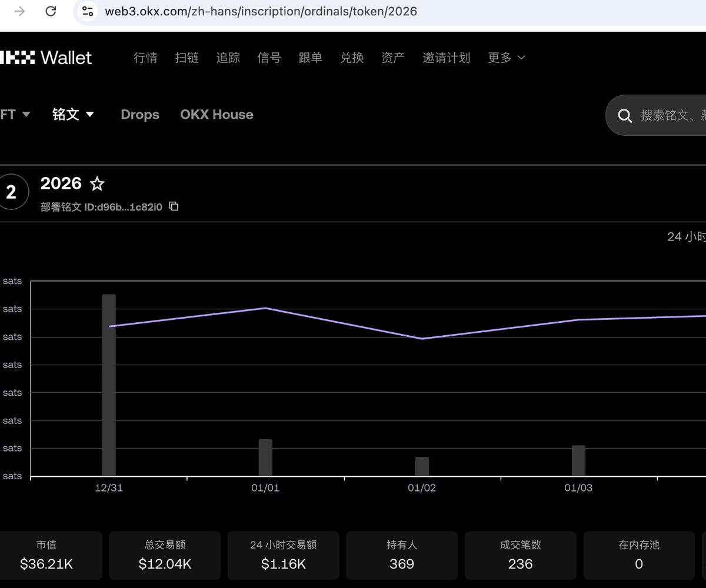Open OKX House

click(x=217, y=115)
